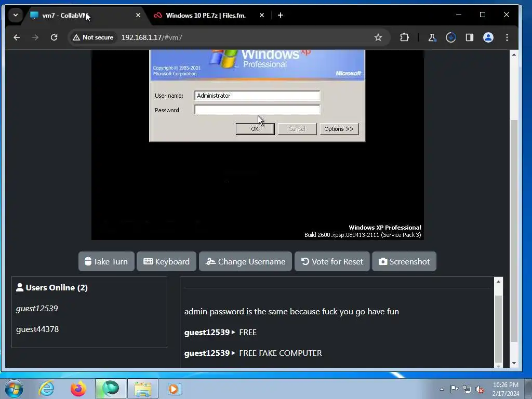Open the Chrome tab search dropdown
The height and width of the screenshot is (399, 532).
[x=15, y=15]
